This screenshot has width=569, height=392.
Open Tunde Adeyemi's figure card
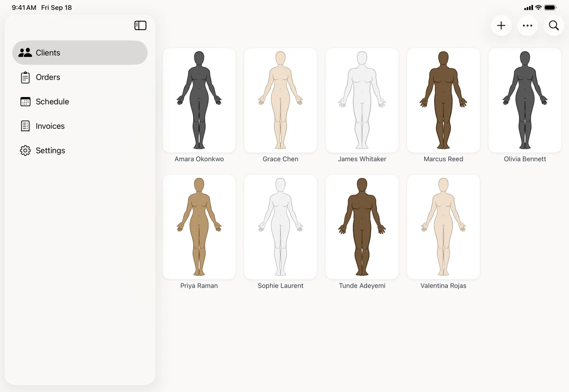[362, 227]
